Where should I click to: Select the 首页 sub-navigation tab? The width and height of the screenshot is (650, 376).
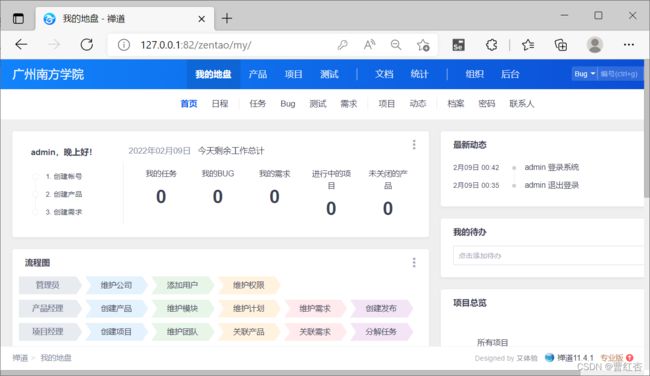pyautogui.click(x=189, y=104)
